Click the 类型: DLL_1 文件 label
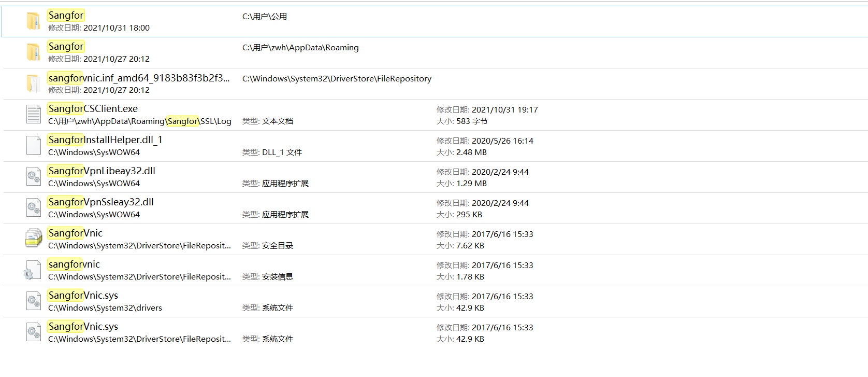 click(x=272, y=152)
